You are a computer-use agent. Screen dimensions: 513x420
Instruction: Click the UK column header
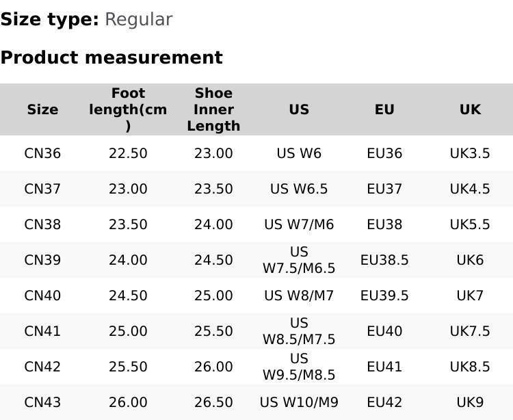click(470, 109)
